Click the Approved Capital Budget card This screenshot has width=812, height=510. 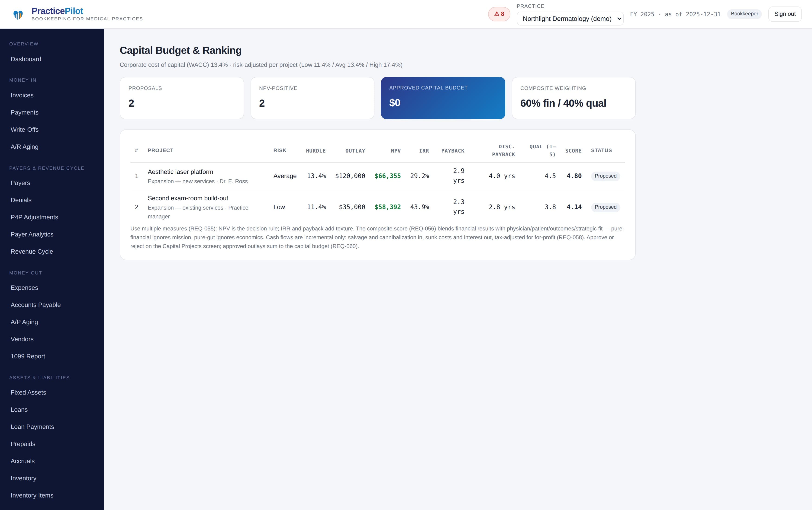[443, 98]
